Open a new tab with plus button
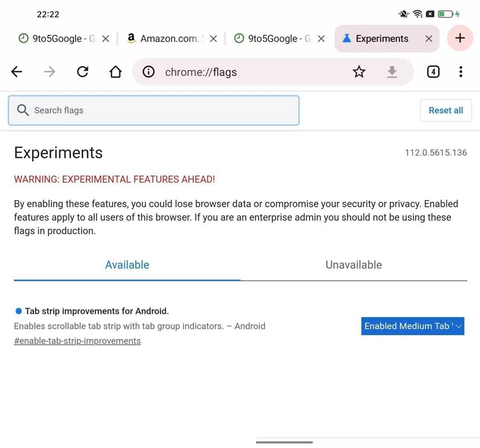This screenshot has height=448, width=480. pos(459,38)
